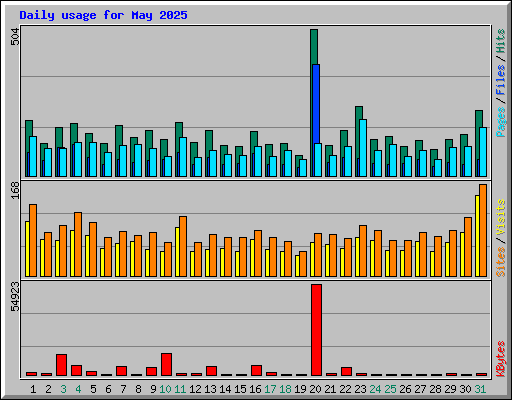The width and height of the screenshot is (512, 400).
Task: Click the KBytes legend label
Action: tap(501, 359)
